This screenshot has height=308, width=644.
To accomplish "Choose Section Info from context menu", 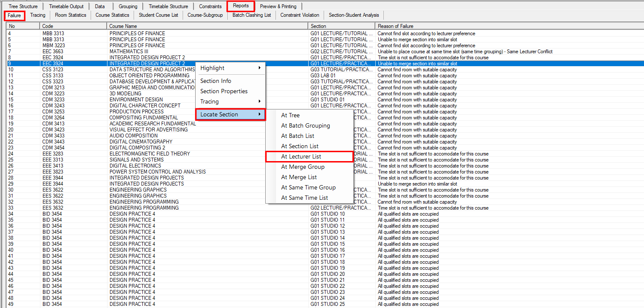I will (230, 81).
